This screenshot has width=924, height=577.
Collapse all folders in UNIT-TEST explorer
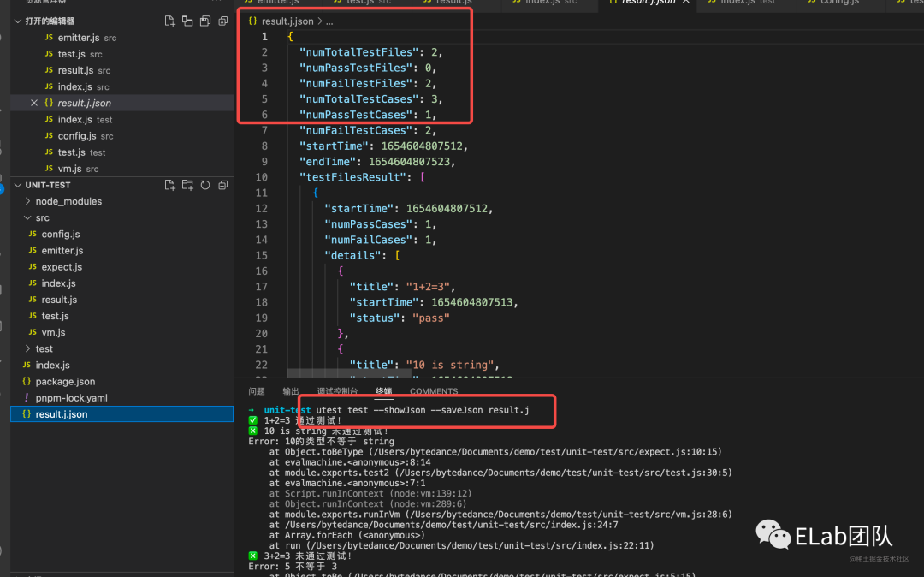point(222,185)
